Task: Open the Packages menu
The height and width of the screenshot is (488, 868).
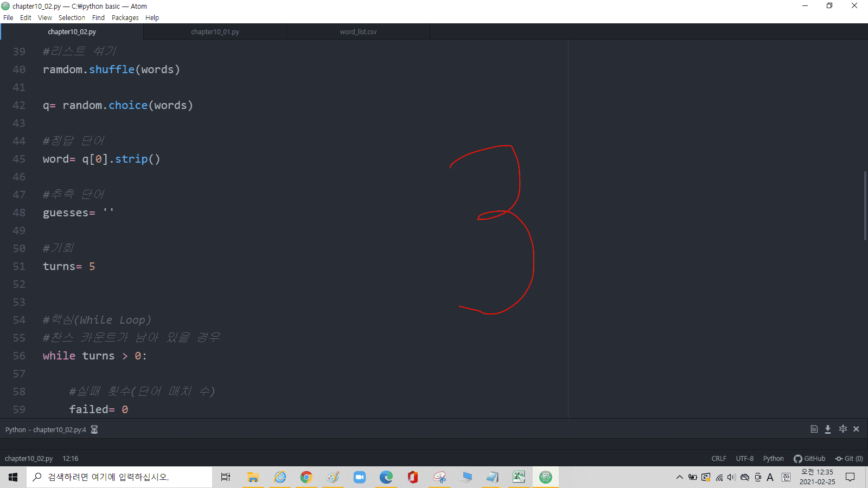Action: click(125, 17)
